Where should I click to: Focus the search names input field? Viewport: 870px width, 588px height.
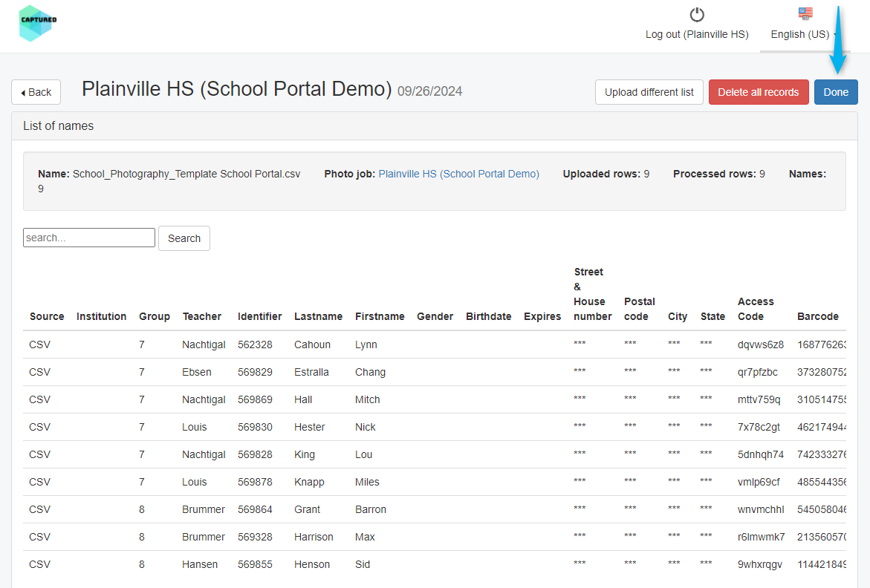(x=88, y=238)
